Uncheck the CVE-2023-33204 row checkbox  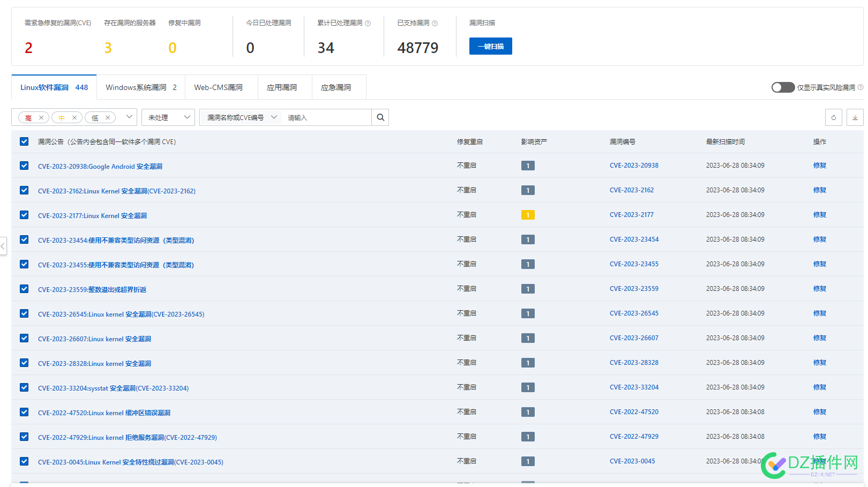point(24,387)
